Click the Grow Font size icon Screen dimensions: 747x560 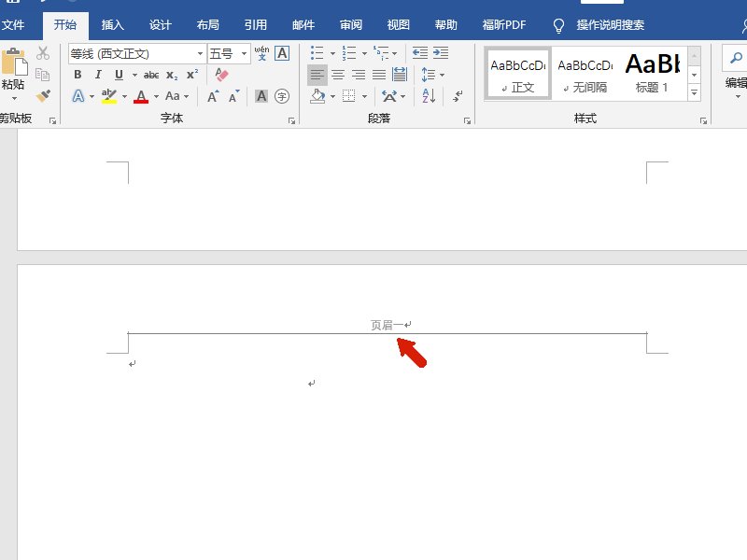pyautogui.click(x=213, y=96)
